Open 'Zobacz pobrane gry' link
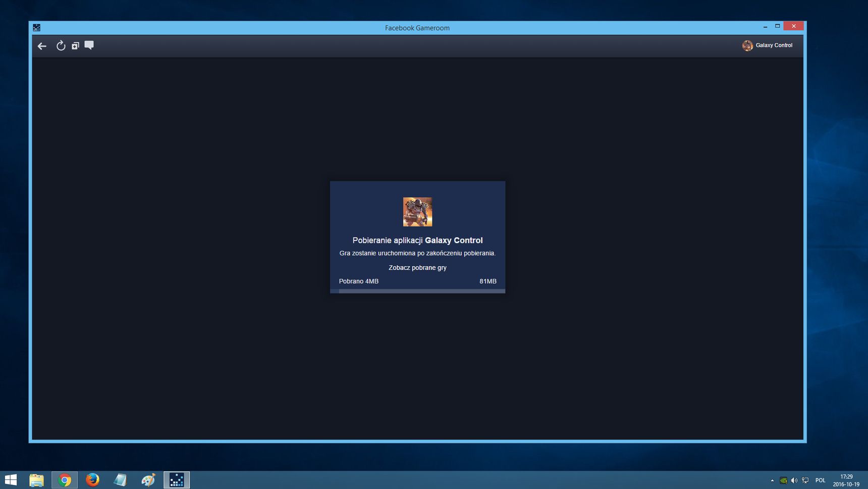 417,268
